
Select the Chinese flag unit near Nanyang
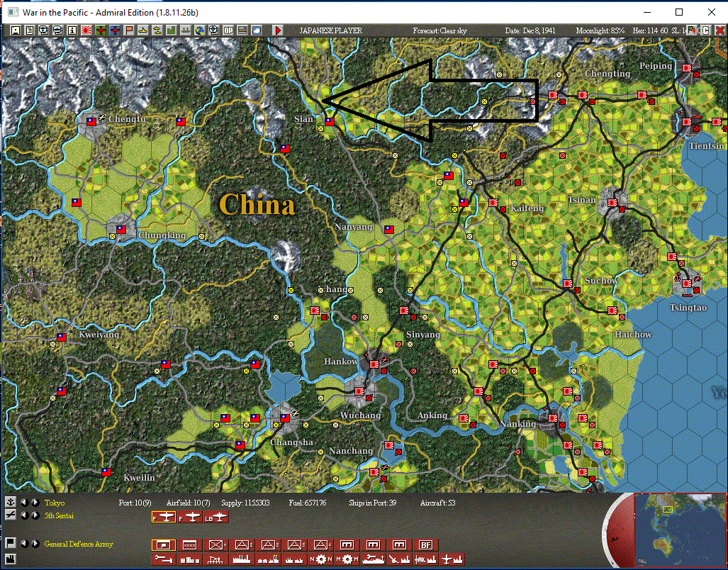[388, 229]
